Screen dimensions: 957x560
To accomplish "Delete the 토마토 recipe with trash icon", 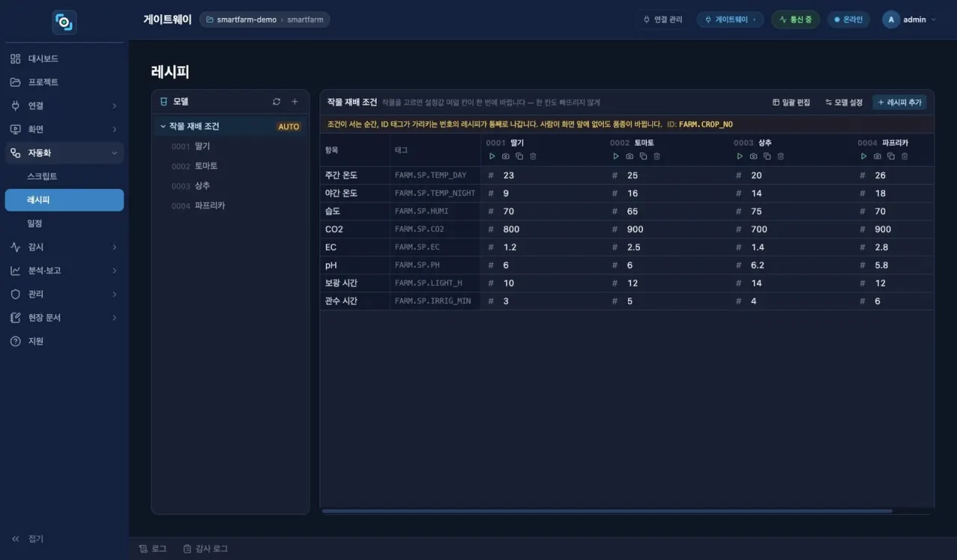I will [657, 156].
